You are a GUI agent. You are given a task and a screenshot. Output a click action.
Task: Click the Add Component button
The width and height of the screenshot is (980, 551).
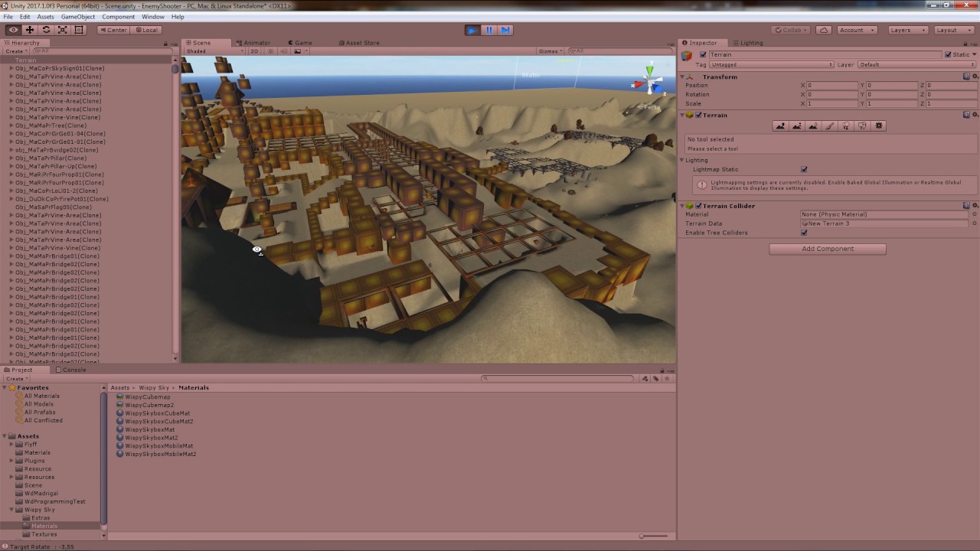[x=828, y=249]
